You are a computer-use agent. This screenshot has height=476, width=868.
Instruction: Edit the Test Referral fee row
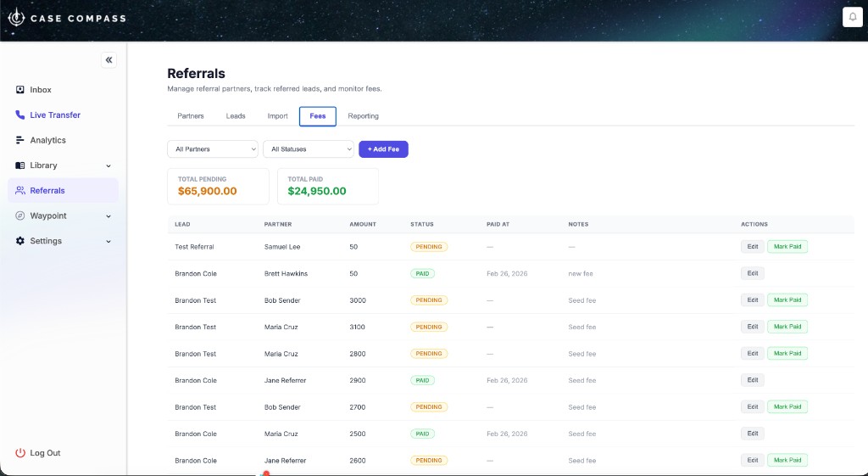(753, 247)
